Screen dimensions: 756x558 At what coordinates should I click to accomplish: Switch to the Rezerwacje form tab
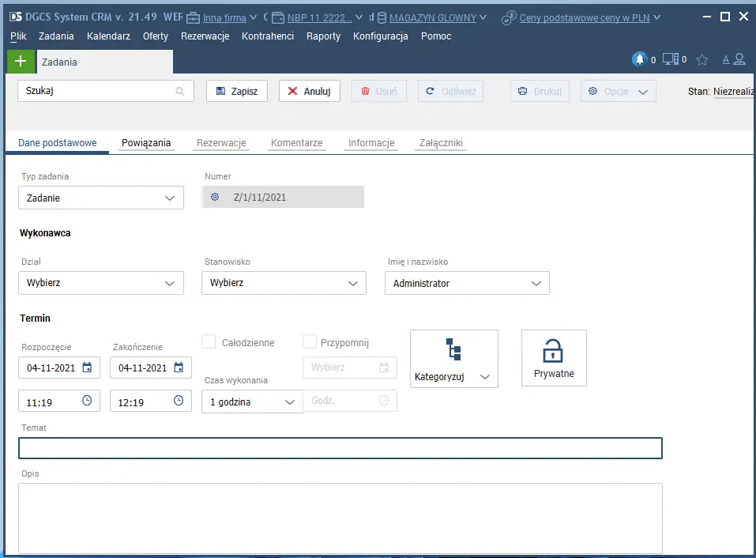pyautogui.click(x=221, y=143)
